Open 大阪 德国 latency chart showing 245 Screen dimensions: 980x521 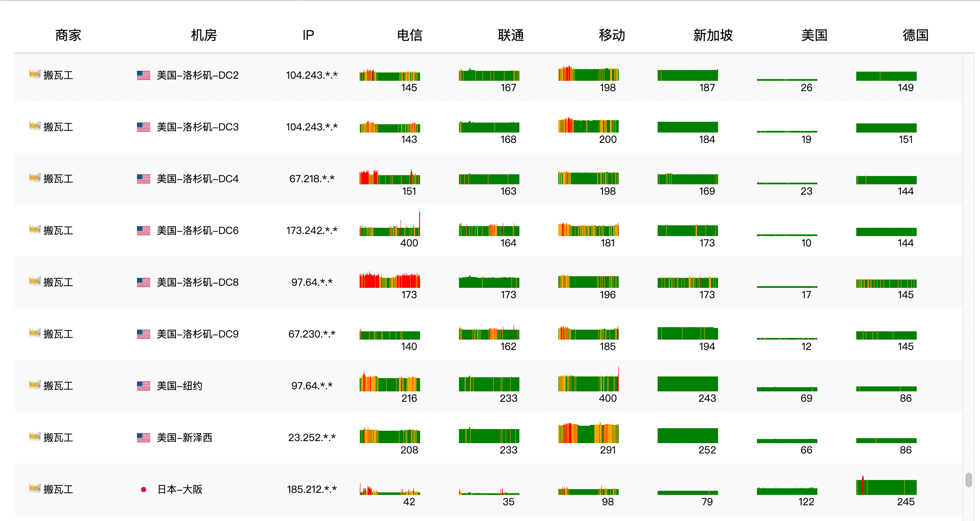pyautogui.click(x=886, y=485)
